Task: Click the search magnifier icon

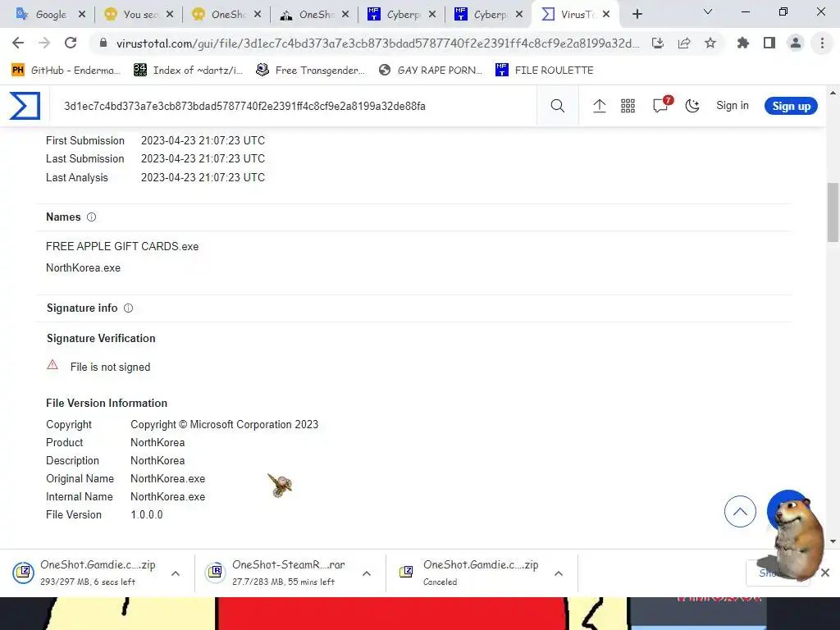Action: coord(557,106)
